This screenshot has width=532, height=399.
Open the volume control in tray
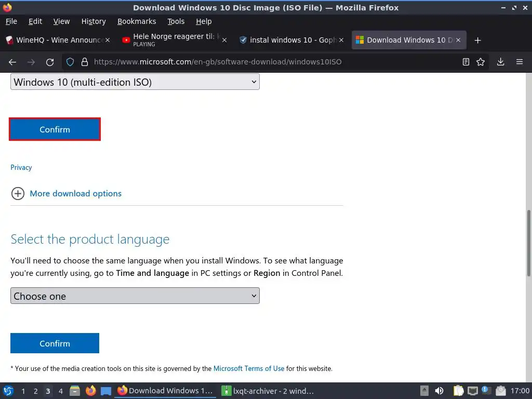point(439,391)
